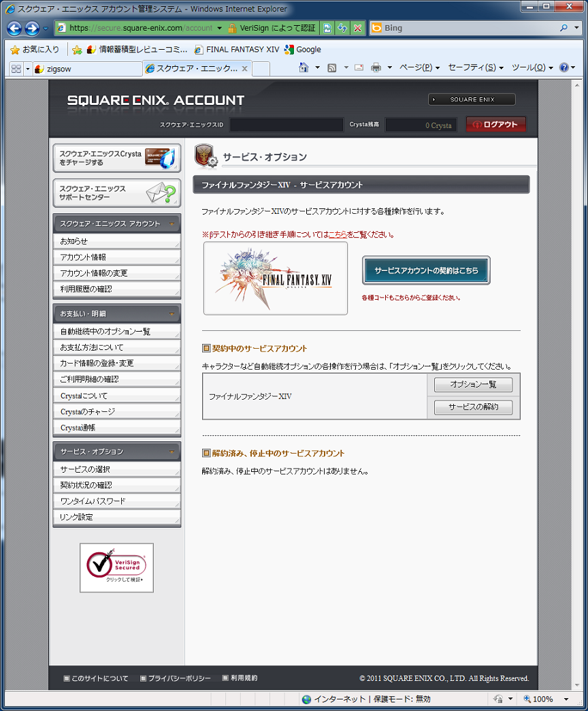Switch to the zigsow tab

click(x=87, y=69)
